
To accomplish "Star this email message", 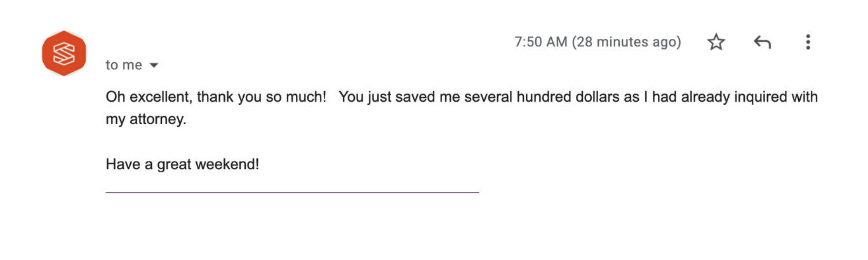I will coord(716,43).
